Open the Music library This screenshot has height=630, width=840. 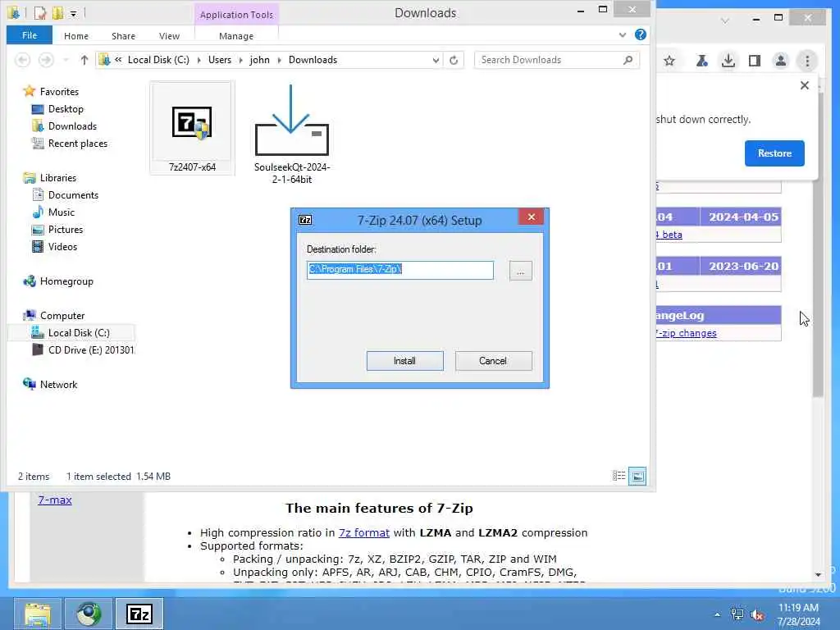tap(61, 212)
